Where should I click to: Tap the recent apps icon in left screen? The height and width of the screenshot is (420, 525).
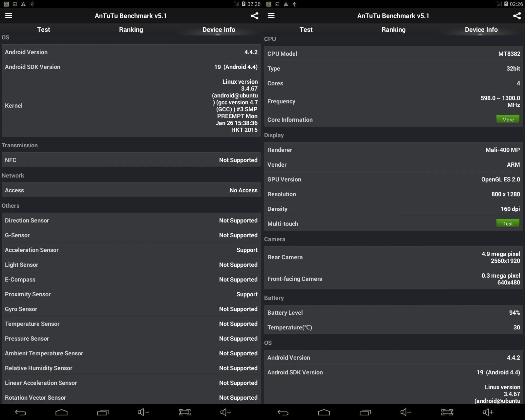[102, 412]
